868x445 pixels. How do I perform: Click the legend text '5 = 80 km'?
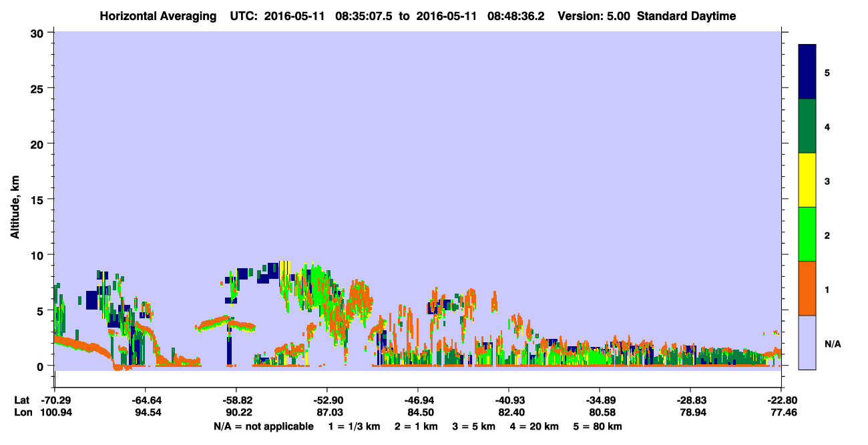click(x=596, y=426)
